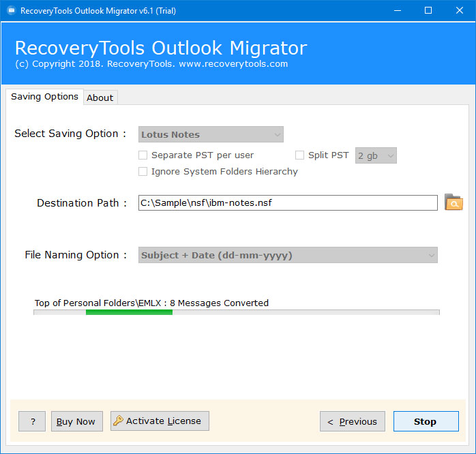476x454 pixels.
Task: Go back with the Previous button
Action: tap(353, 421)
